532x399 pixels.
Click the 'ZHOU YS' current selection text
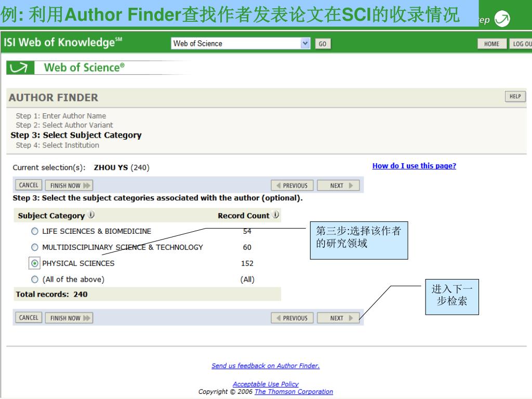[x=111, y=168]
